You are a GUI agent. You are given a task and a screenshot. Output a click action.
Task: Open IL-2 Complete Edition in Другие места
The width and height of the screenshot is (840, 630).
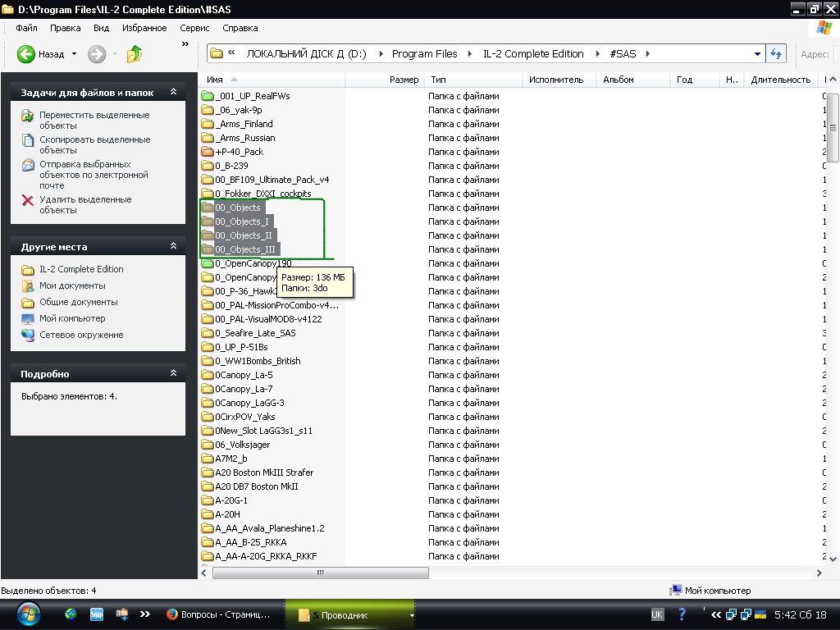coord(81,269)
